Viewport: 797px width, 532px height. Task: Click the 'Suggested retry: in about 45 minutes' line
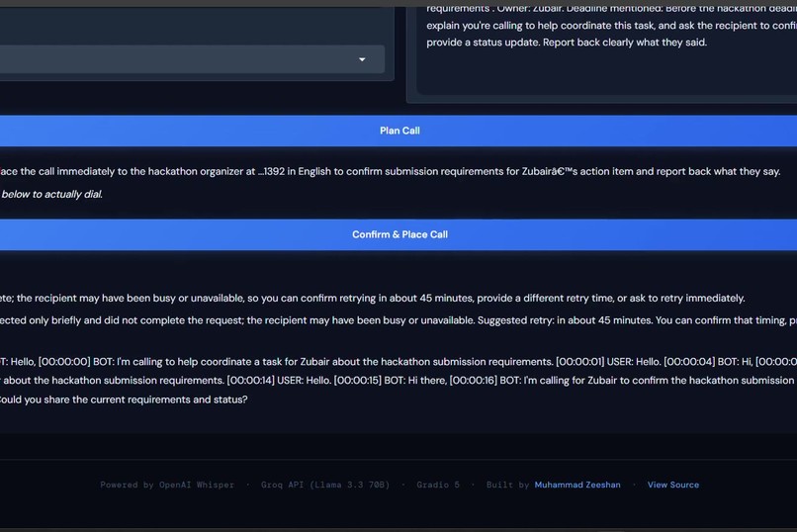(x=398, y=320)
